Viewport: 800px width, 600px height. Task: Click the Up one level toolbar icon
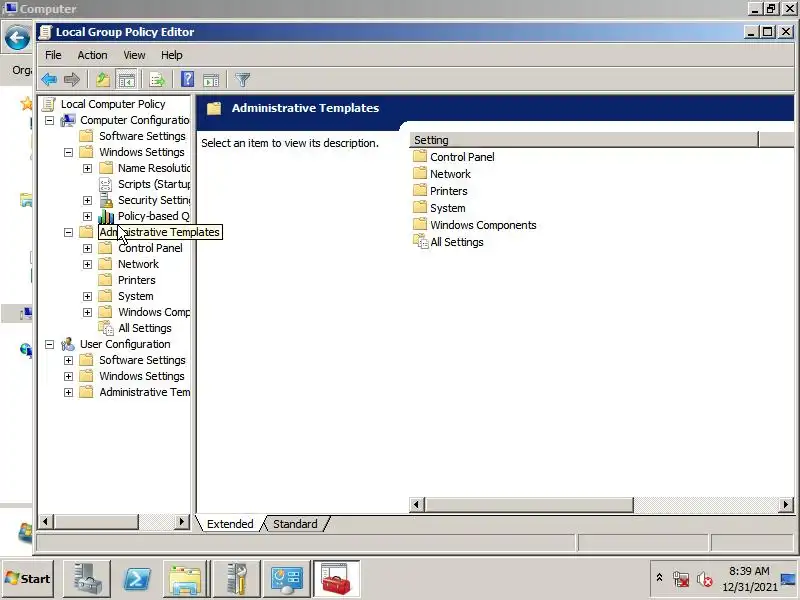click(x=103, y=80)
